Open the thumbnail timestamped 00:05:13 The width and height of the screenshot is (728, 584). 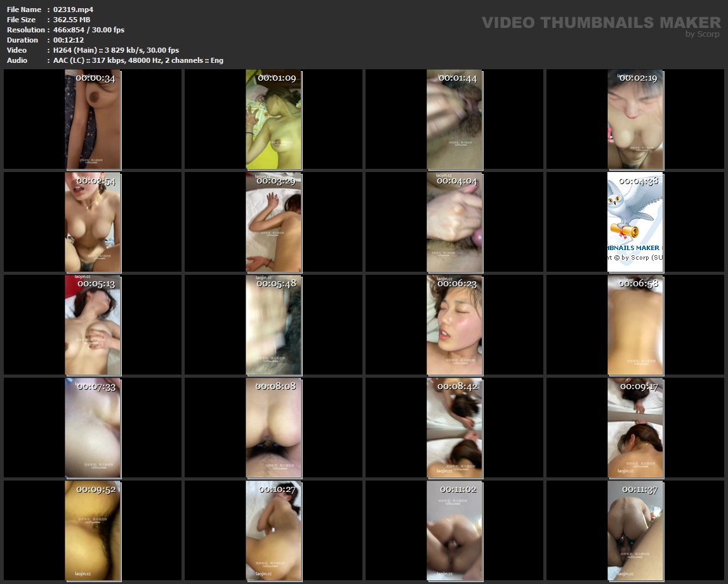point(93,325)
